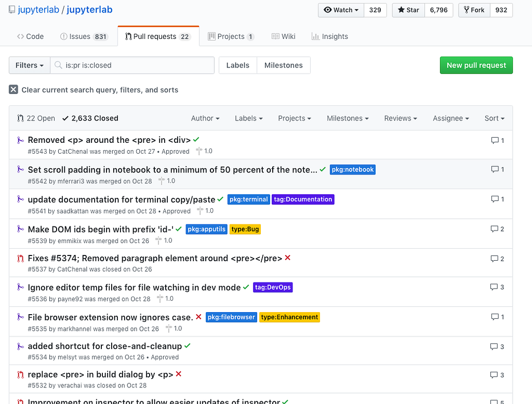Open comments on Ignore editor temp files PR
Screen dimensions: 532x404
point(497,287)
